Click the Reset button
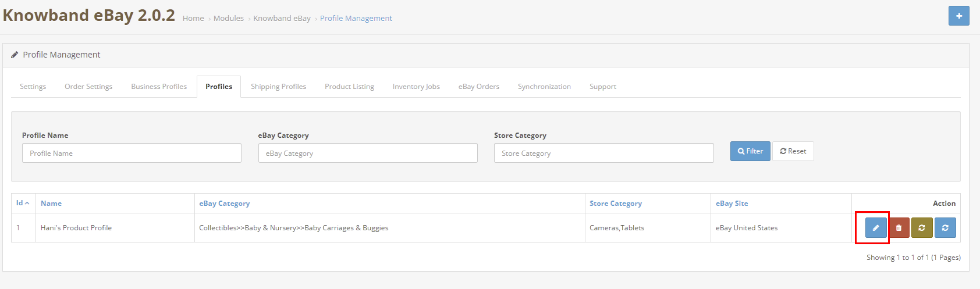 pos(793,151)
